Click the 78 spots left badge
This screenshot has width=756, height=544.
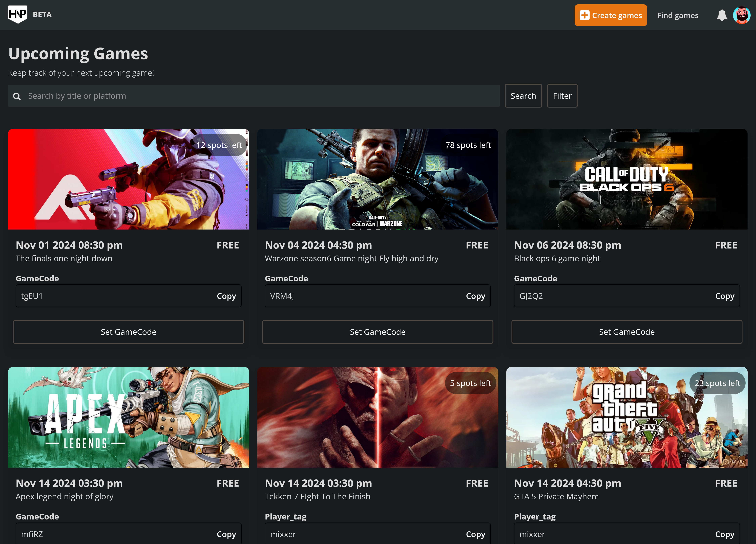pos(468,145)
